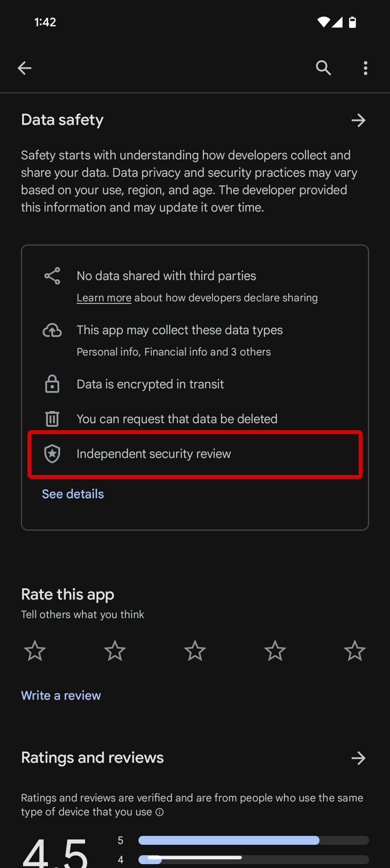
Task: Click the Write a review link
Action: coord(61,695)
